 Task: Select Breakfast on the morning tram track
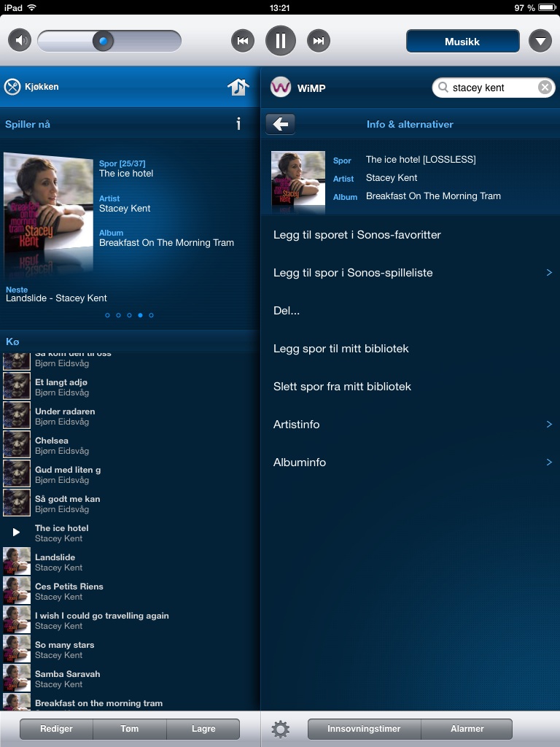tap(130, 703)
